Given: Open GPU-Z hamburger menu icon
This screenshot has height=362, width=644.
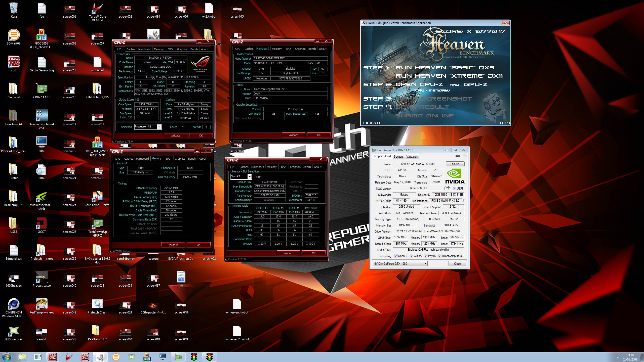Looking at the screenshot, I should click(x=464, y=156).
